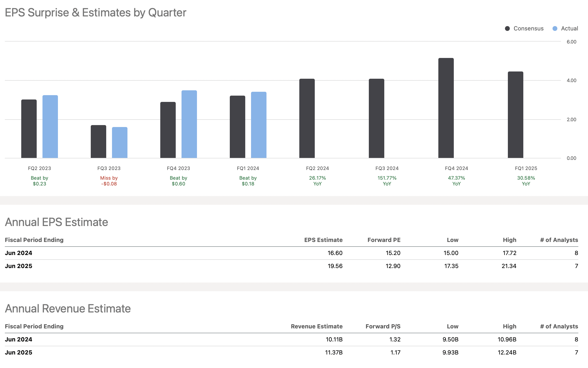Select the 'Miss by -$0.08' label under FQ3 2023
The width and height of the screenshot is (588, 368).
tap(109, 181)
